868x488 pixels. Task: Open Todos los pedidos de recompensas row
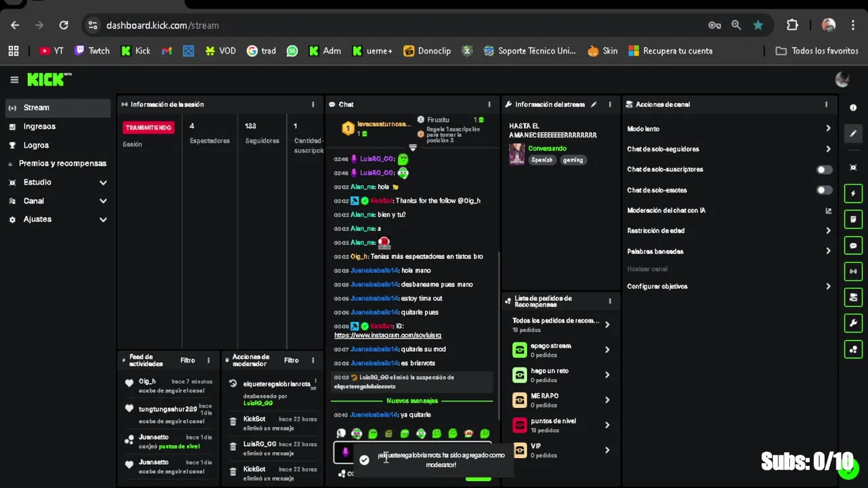[561, 325]
